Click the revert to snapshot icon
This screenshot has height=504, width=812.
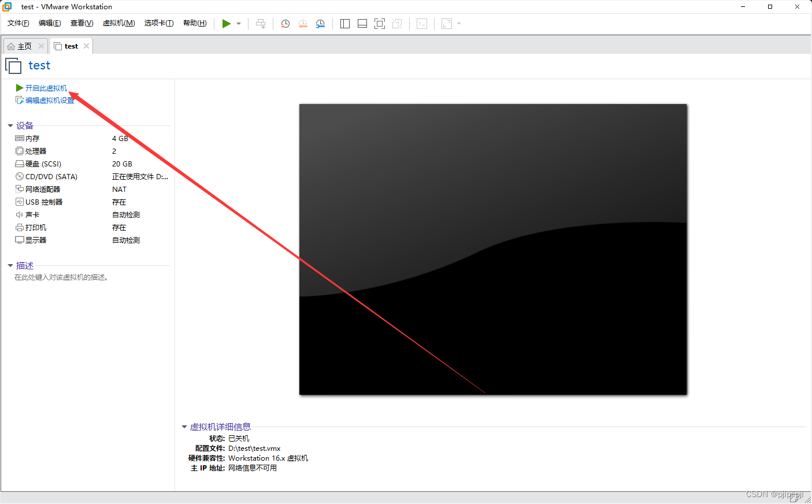pyautogui.click(x=303, y=24)
